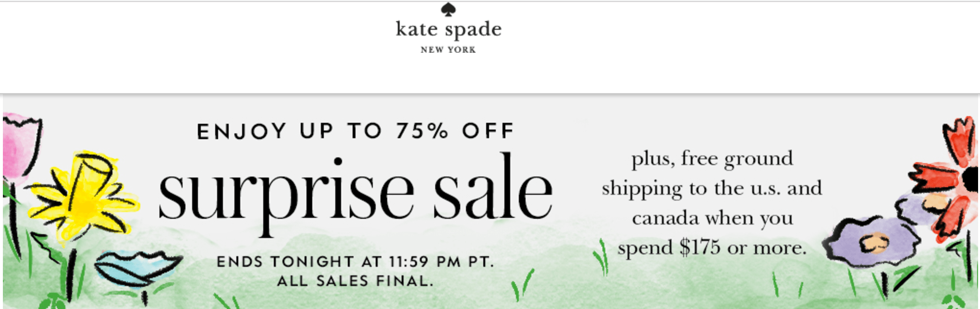Click the NEW YORK text under logo
980x309 pixels.
point(448,49)
